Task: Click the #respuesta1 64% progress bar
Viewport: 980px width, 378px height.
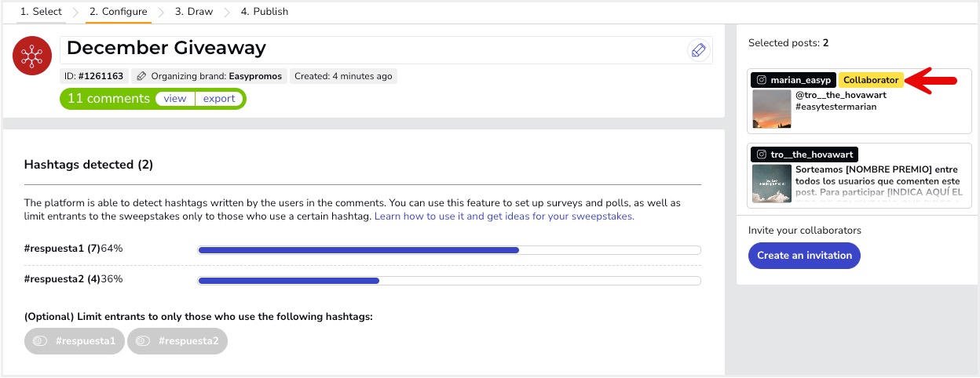Action: [448, 250]
